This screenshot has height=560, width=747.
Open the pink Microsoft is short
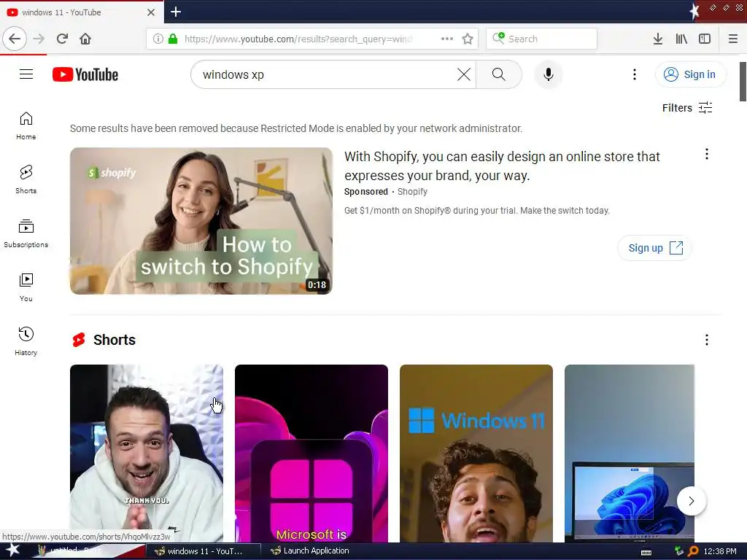pyautogui.click(x=311, y=454)
